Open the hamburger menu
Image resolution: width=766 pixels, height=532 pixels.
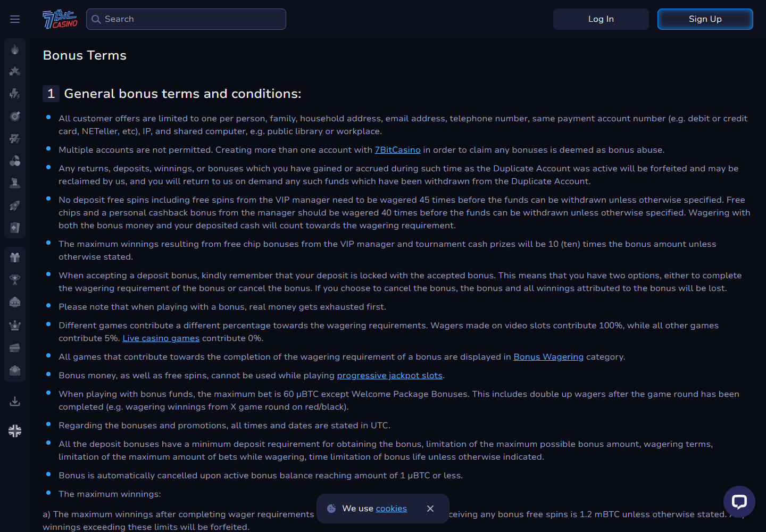15,19
